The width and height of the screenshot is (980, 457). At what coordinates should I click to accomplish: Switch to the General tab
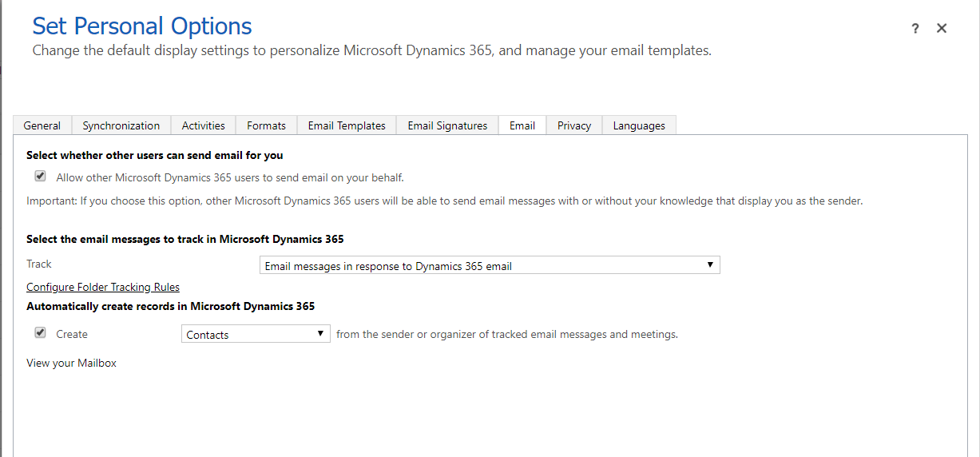coord(42,125)
